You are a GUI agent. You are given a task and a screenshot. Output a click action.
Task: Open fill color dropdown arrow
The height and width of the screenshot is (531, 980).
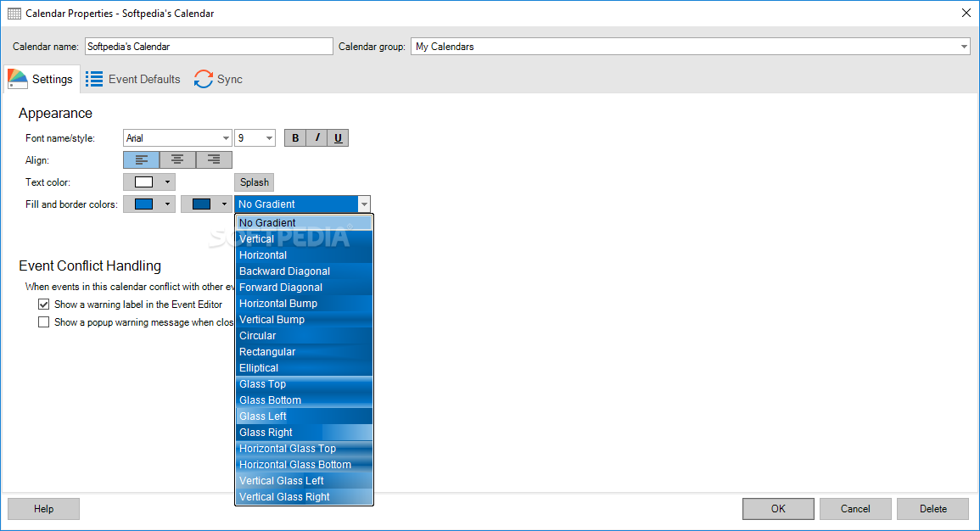point(167,204)
